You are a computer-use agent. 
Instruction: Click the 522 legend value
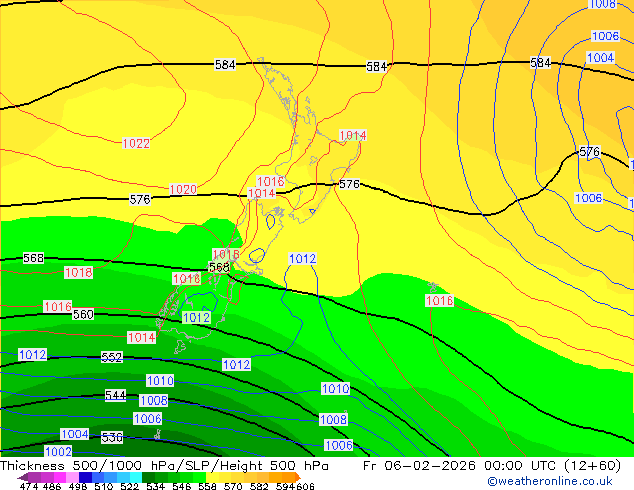tap(129, 486)
